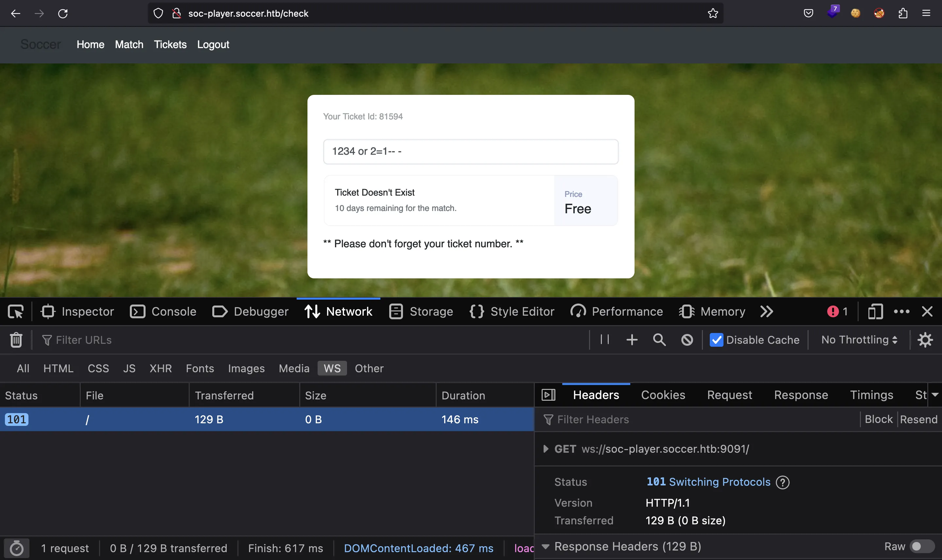This screenshot has height=560, width=942.
Task: Toggle the WS request filter
Action: tap(332, 368)
